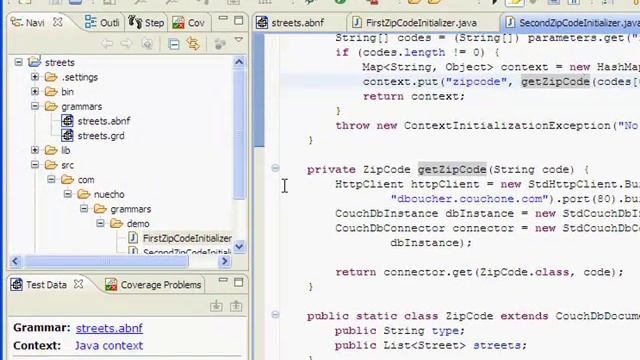Open the Step tab

click(146, 22)
